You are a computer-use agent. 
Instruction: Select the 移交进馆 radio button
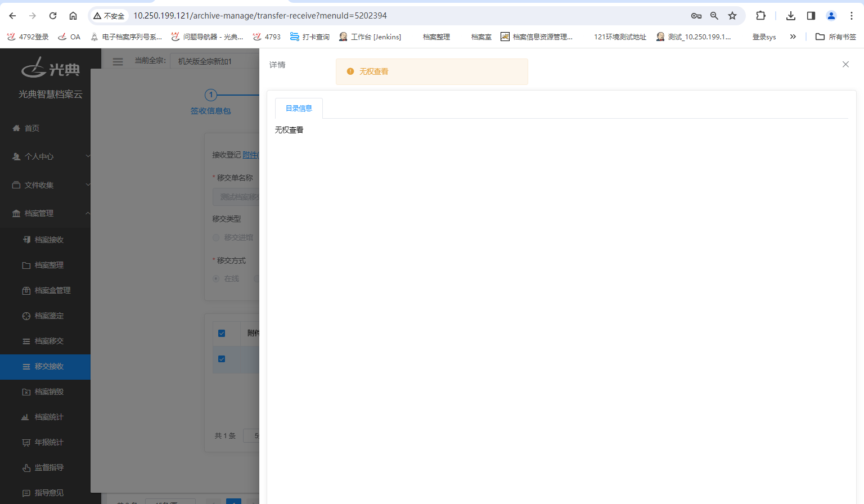[216, 237]
